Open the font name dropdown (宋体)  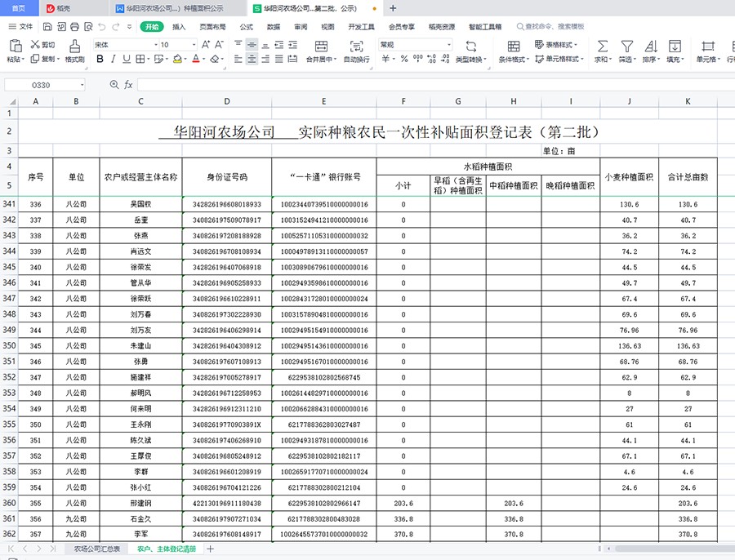pos(122,45)
